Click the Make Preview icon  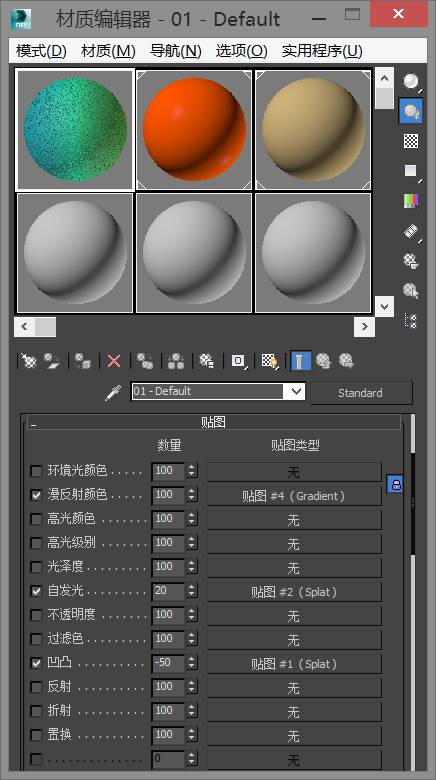click(411, 231)
